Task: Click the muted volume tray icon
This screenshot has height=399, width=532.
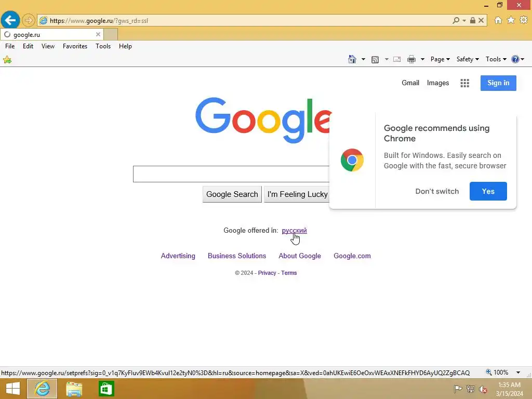Action: (483, 389)
